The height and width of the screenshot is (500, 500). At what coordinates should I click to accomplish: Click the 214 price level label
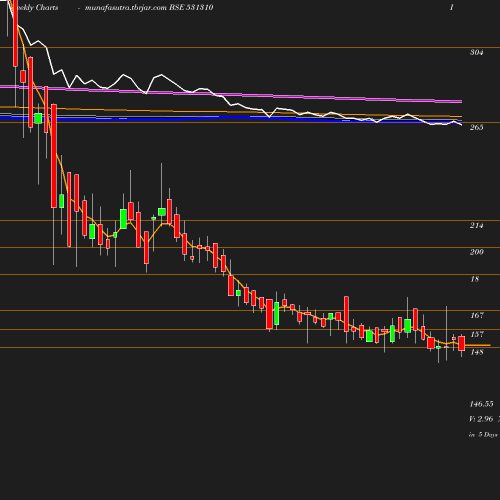[476, 226]
